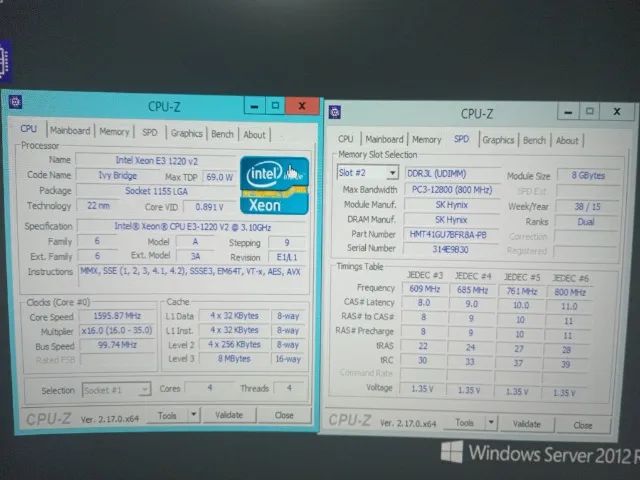Click the Instructions field listing MMX, SSE
Viewport: 640px width, 480px height.
pyautogui.click(x=192, y=275)
